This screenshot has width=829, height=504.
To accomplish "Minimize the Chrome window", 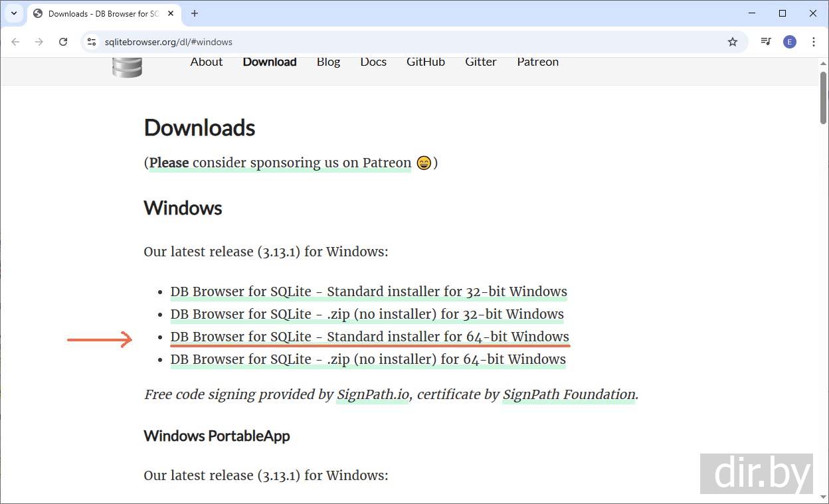I will click(752, 13).
